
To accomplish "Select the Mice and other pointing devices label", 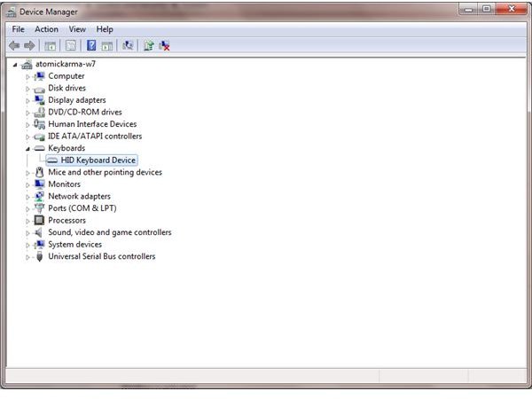I will [x=106, y=172].
